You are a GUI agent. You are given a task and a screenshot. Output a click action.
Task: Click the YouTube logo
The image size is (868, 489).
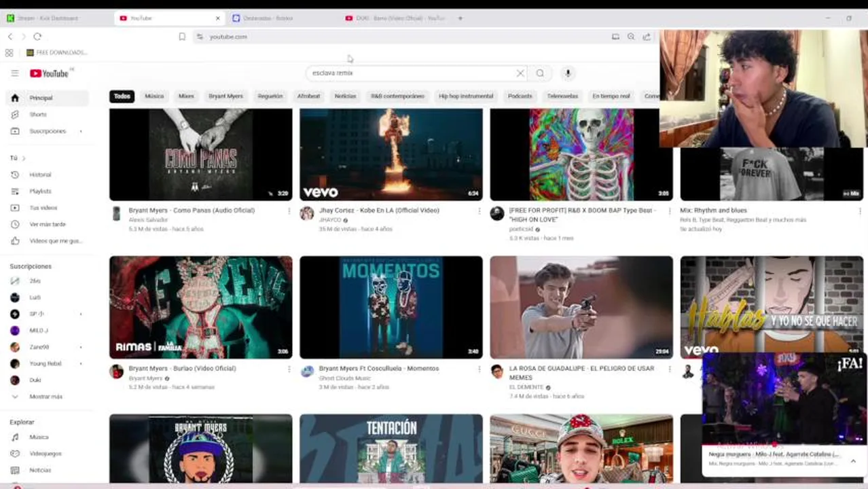(49, 73)
